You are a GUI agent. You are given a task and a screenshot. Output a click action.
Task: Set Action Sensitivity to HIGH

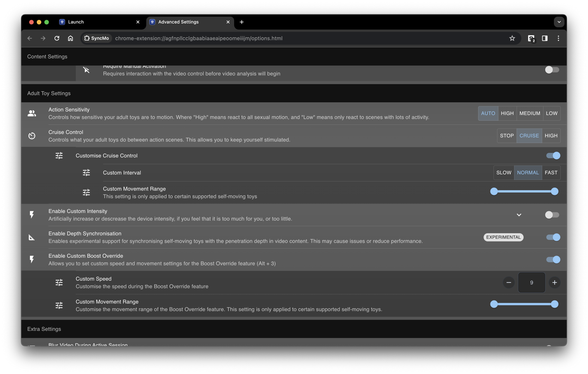[507, 113]
